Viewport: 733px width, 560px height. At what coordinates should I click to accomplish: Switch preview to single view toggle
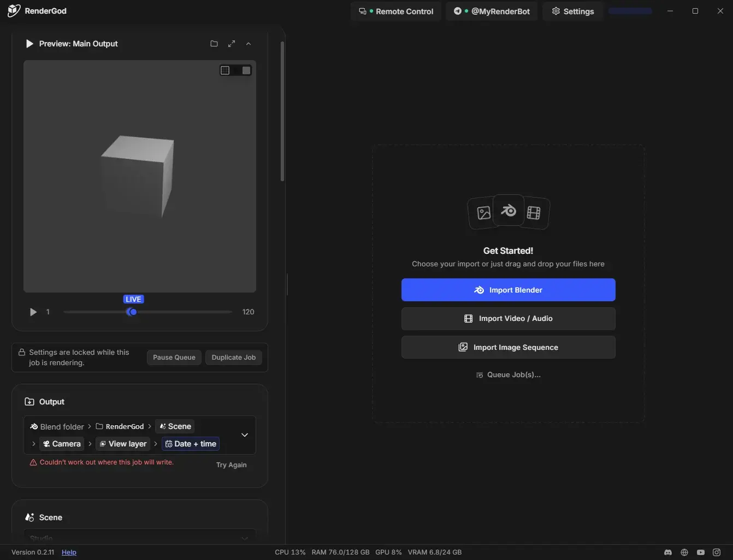tap(246, 70)
